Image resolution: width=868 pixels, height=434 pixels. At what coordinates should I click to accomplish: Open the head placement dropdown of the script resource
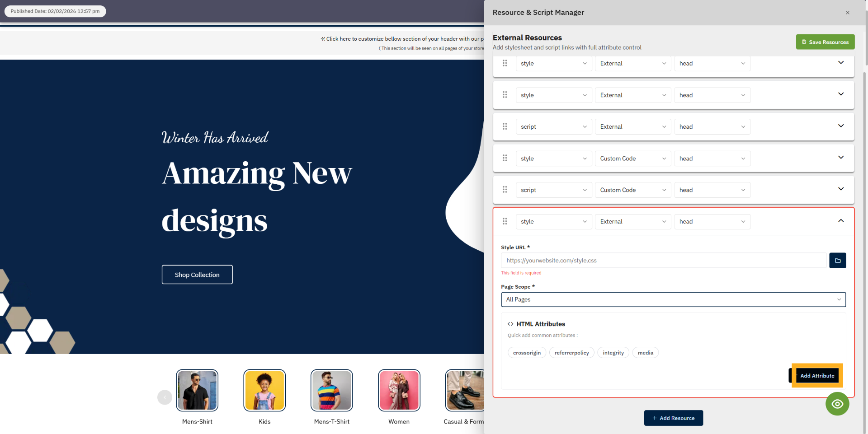pos(712,126)
